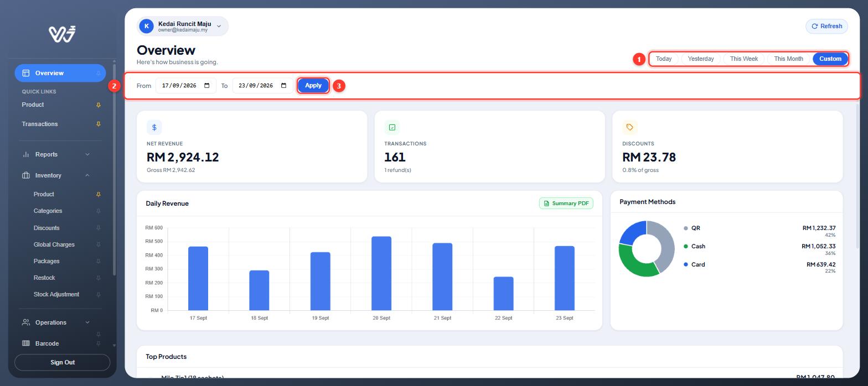The image size is (868, 386).
Task: Click the Barcode icon in sidebar
Action: 26,343
